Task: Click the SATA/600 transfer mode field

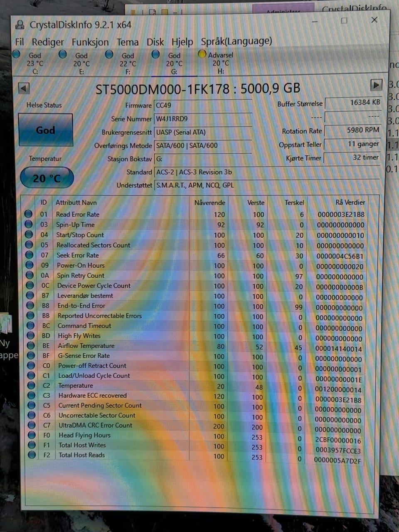Action: tap(203, 145)
